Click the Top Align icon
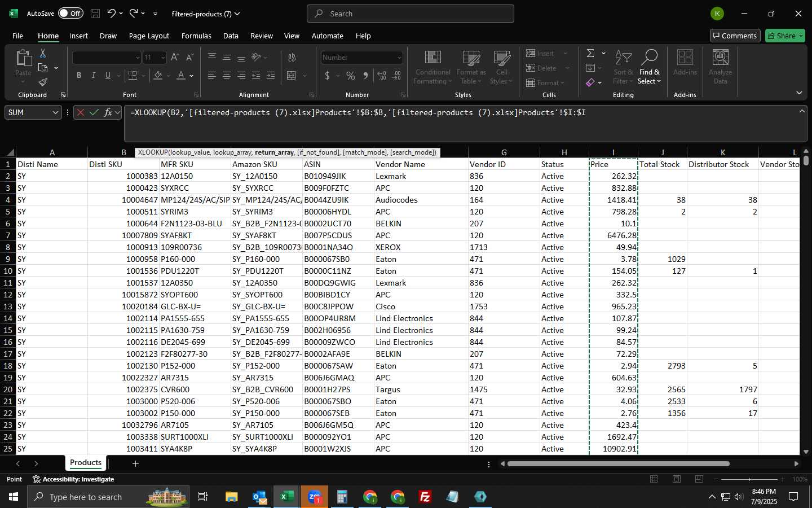The height and width of the screenshot is (508, 812). 212,57
